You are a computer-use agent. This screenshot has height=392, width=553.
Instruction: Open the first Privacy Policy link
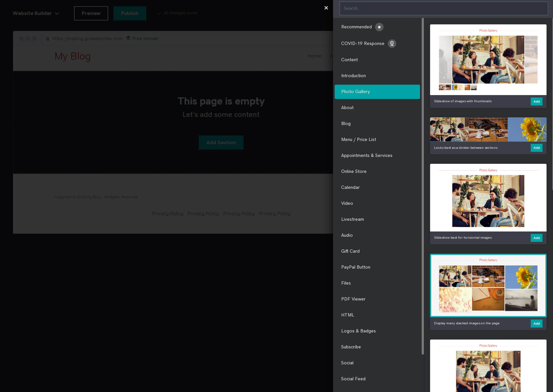coord(167,214)
